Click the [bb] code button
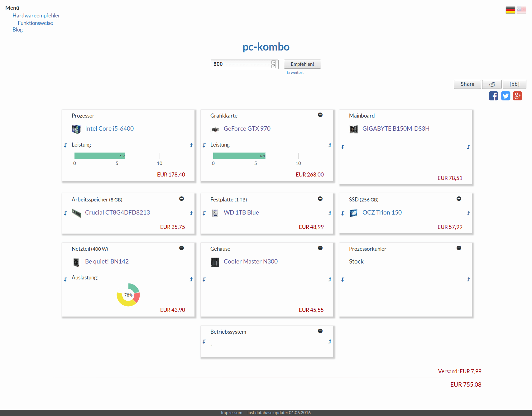Screen dimensions: 532x416 [515, 84]
